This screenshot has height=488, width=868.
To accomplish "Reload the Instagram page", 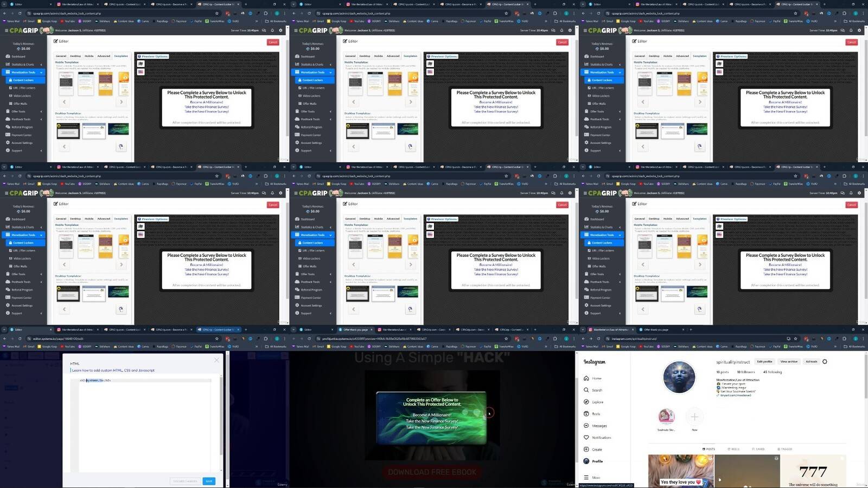I will tap(598, 339).
